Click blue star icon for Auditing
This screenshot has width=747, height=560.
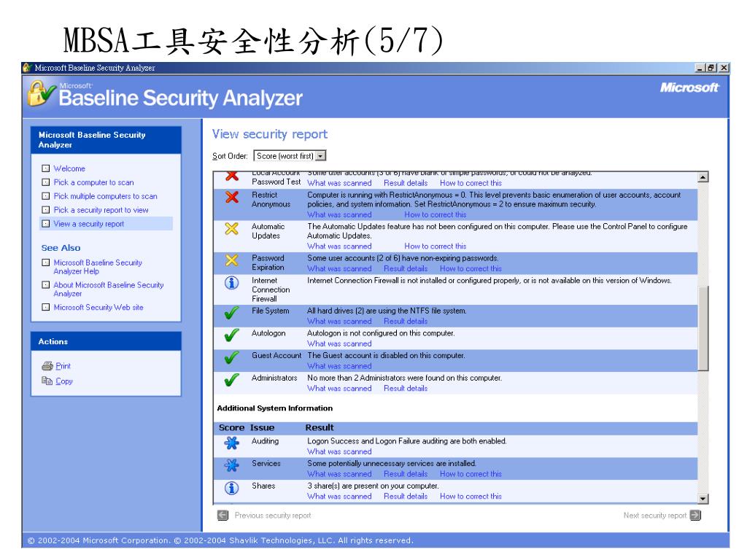point(231,443)
